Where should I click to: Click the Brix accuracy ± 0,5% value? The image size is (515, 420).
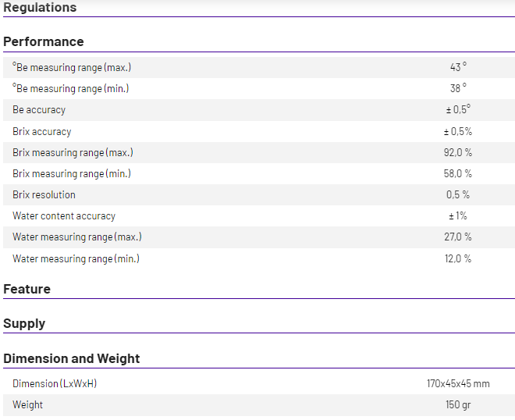[458, 132]
